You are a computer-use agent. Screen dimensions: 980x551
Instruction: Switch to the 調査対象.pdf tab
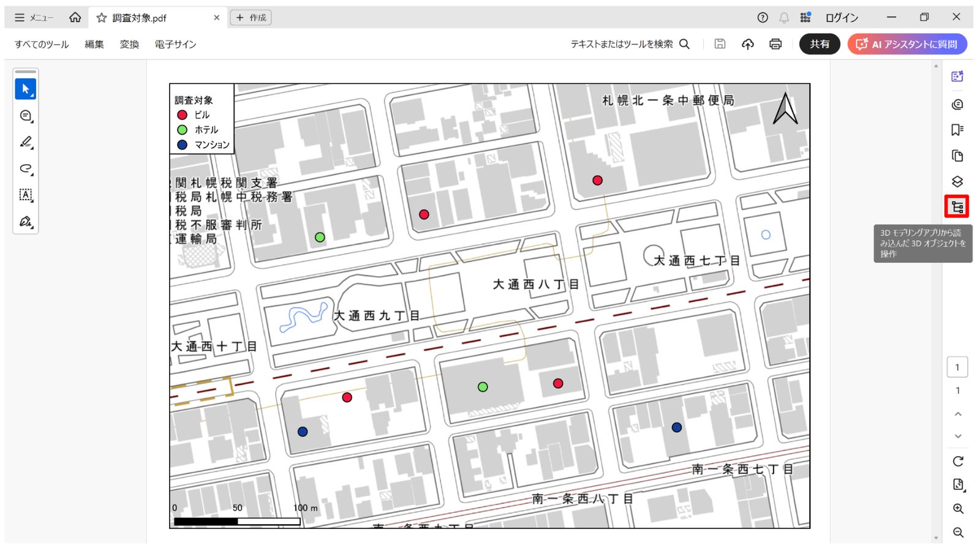pyautogui.click(x=157, y=18)
